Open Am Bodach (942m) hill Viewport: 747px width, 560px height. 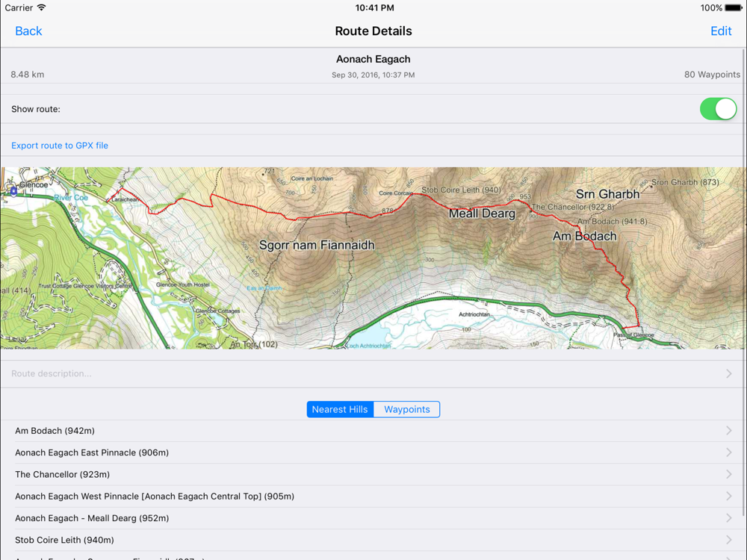(x=372, y=431)
